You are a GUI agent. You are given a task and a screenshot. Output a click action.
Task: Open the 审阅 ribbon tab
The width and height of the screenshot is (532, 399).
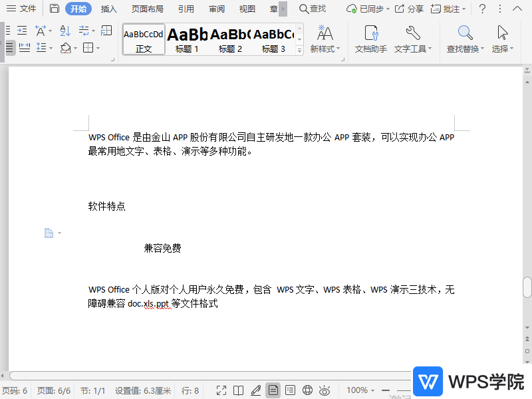tap(216, 9)
